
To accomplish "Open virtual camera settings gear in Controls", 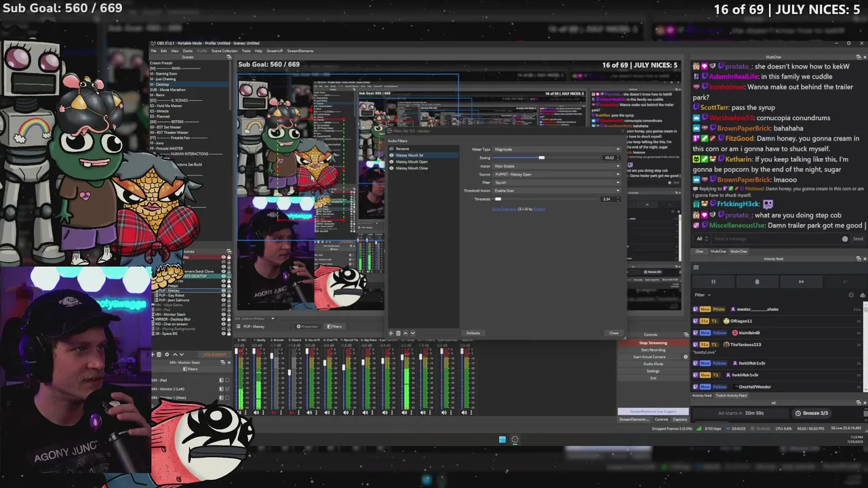I will [686, 357].
